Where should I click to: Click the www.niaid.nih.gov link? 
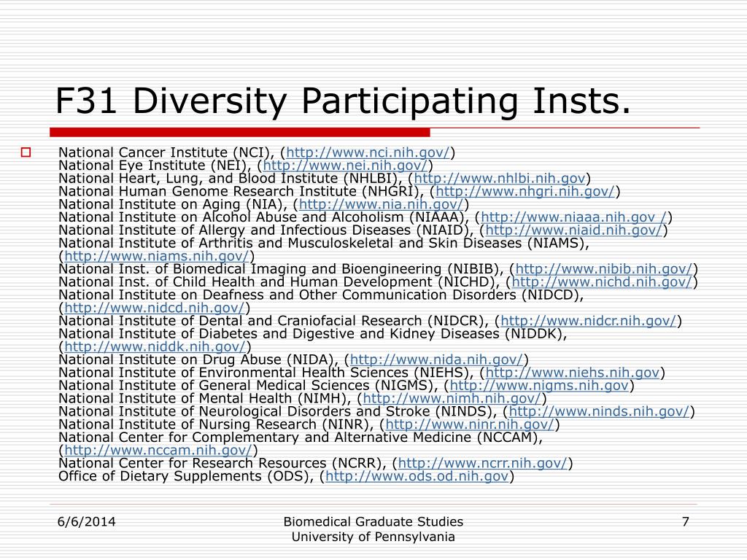tap(573, 230)
